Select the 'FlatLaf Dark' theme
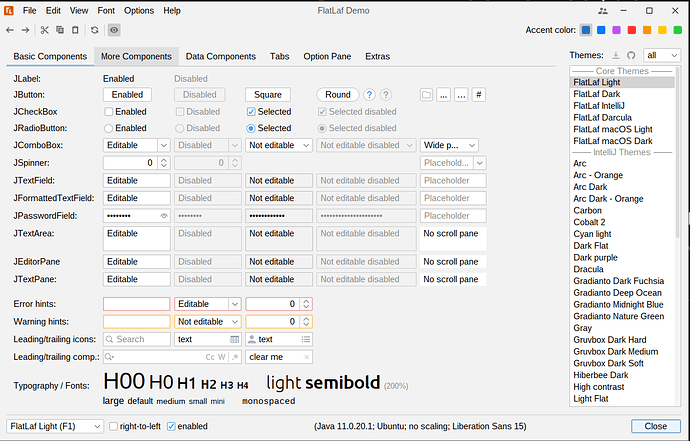Viewport: 690px width, 441px height. [623, 94]
